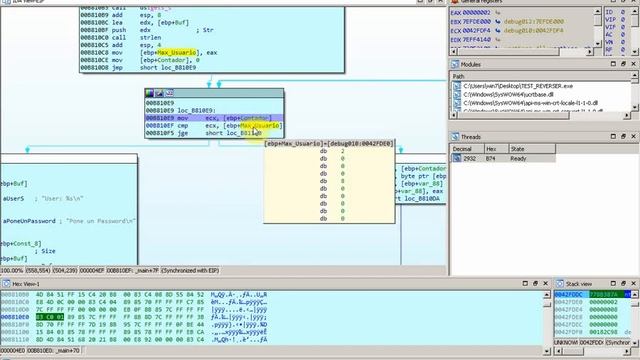
Task: Click the group-nodes icon in graph node header
Action: (x=169, y=93)
